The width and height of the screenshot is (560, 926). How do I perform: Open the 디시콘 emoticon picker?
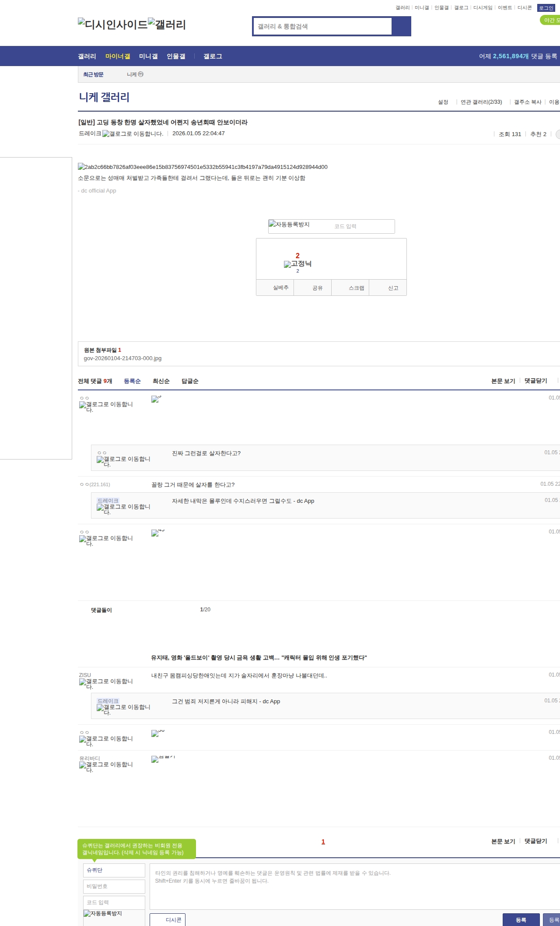pyautogui.click(x=168, y=919)
